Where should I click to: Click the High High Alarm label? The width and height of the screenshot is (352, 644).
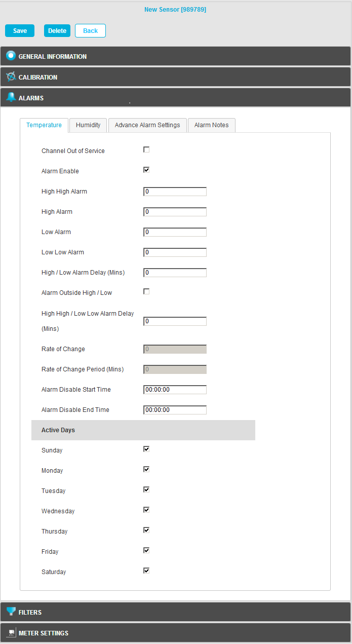coord(64,192)
